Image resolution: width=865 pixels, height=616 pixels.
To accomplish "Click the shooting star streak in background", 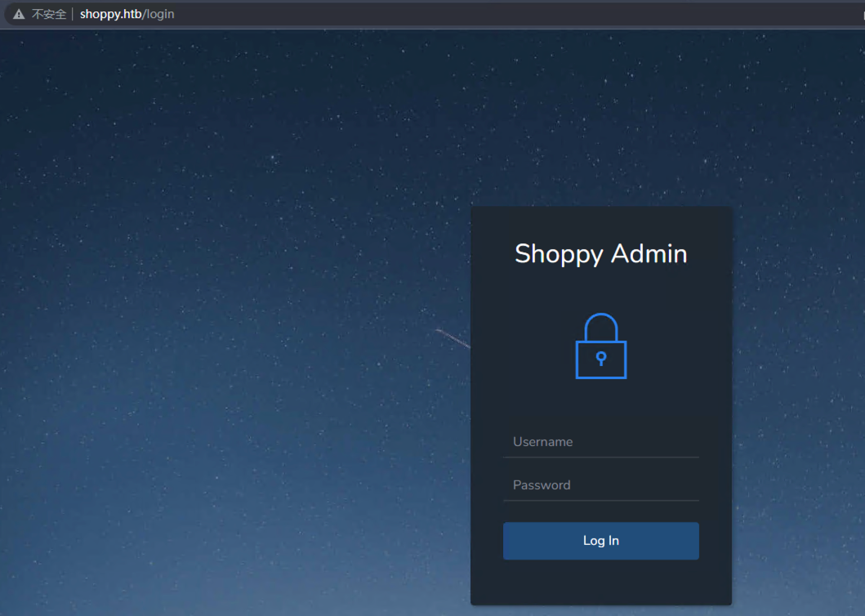I will click(x=453, y=338).
